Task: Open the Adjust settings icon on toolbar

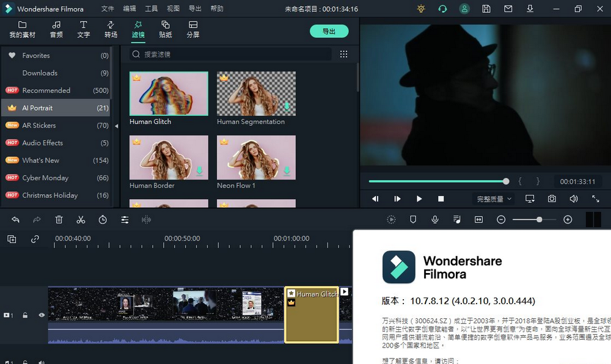Action: pyautogui.click(x=125, y=219)
